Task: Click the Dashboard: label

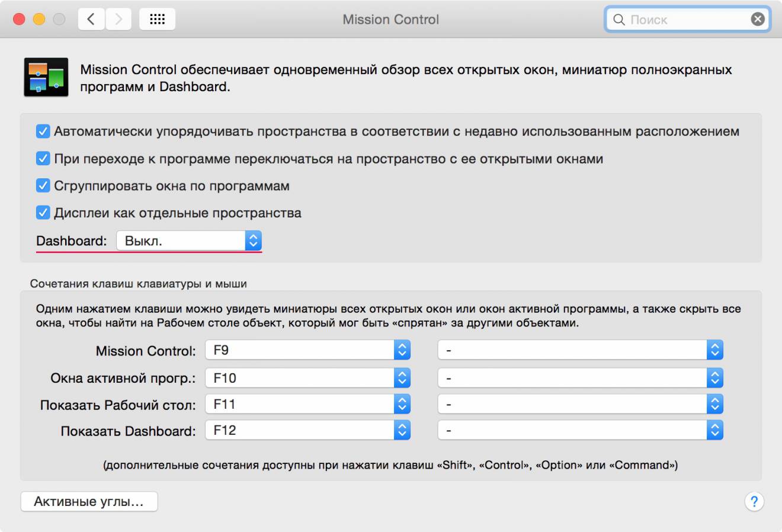Action: click(72, 241)
